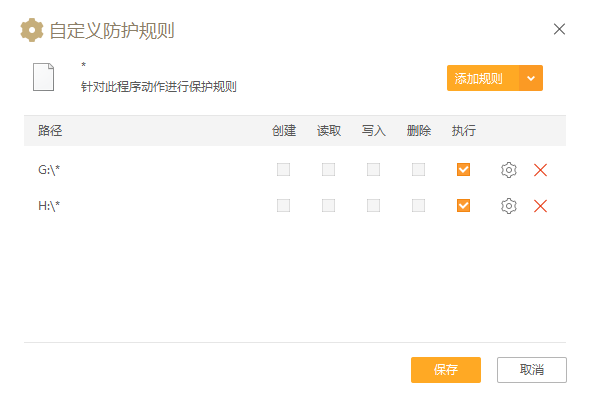Enable 写入 checkbox for G:\* rule

[373, 170]
